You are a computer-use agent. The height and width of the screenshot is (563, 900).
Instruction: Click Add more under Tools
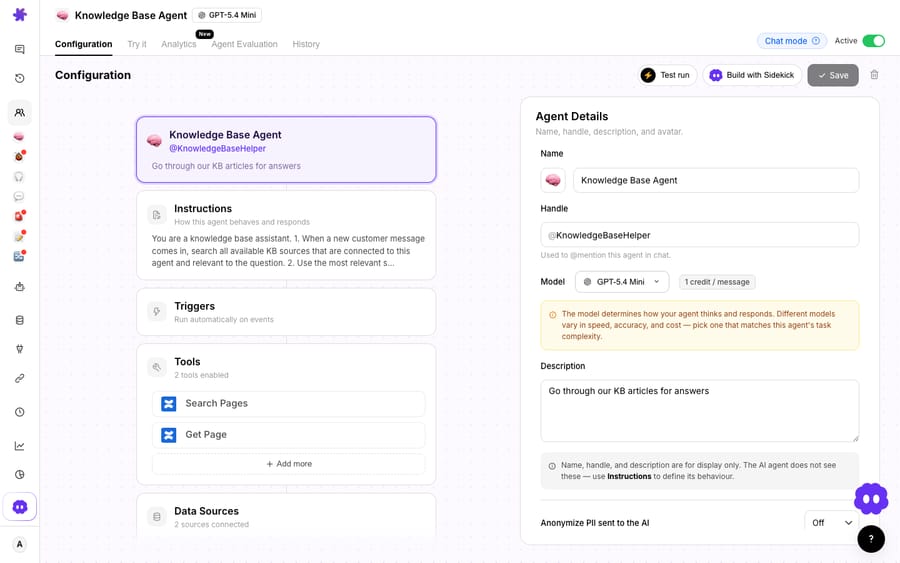(x=289, y=464)
